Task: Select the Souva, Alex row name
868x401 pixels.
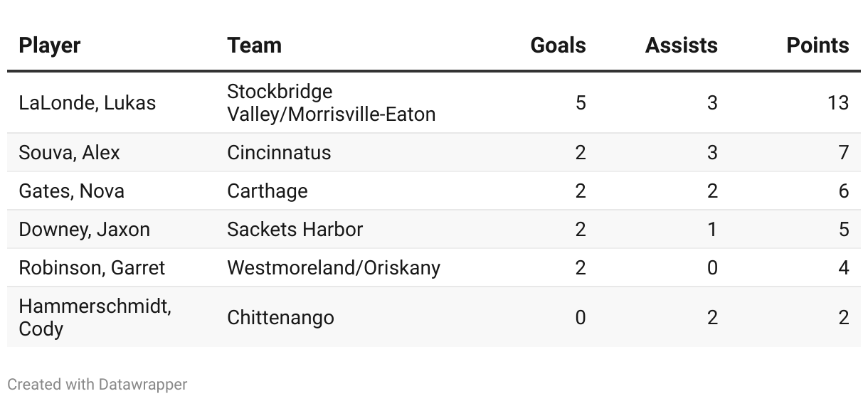Action: pos(69,153)
